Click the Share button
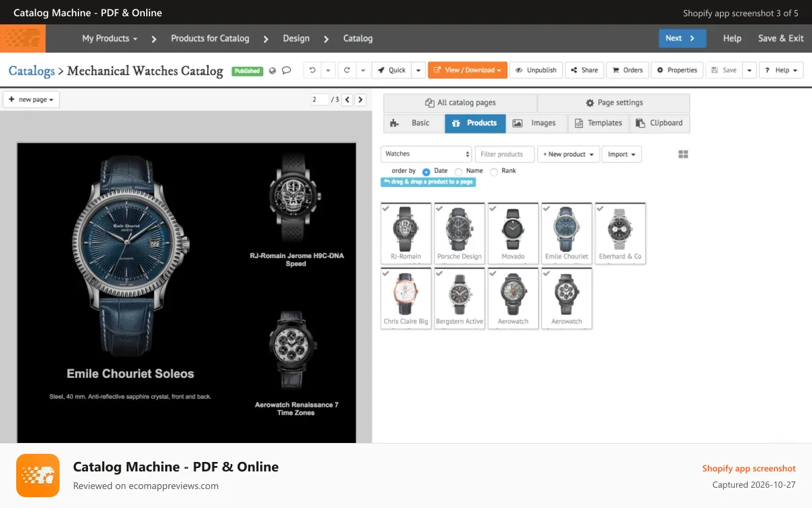 click(x=584, y=70)
